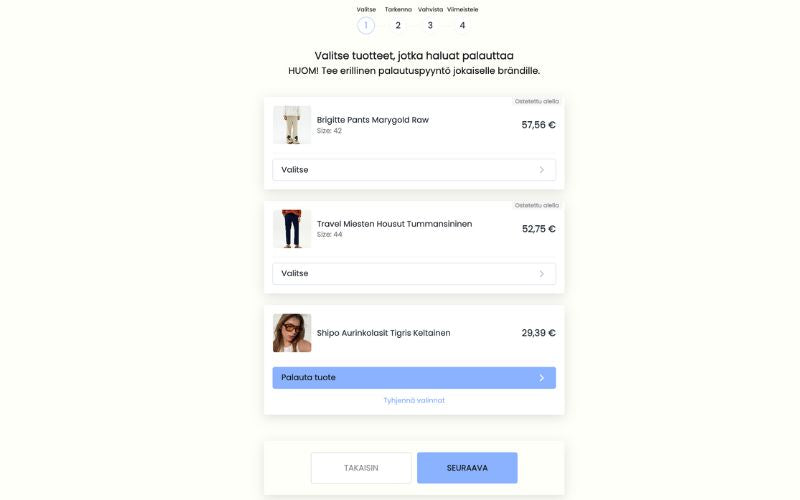Image resolution: width=800 pixels, height=500 pixels.
Task: Click the Shipo Aurinkolasit Tigris Keltainen title
Action: (x=383, y=333)
